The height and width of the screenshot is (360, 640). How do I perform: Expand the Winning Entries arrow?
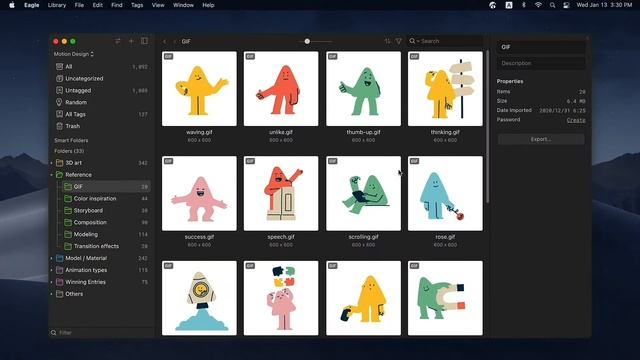(x=51, y=282)
